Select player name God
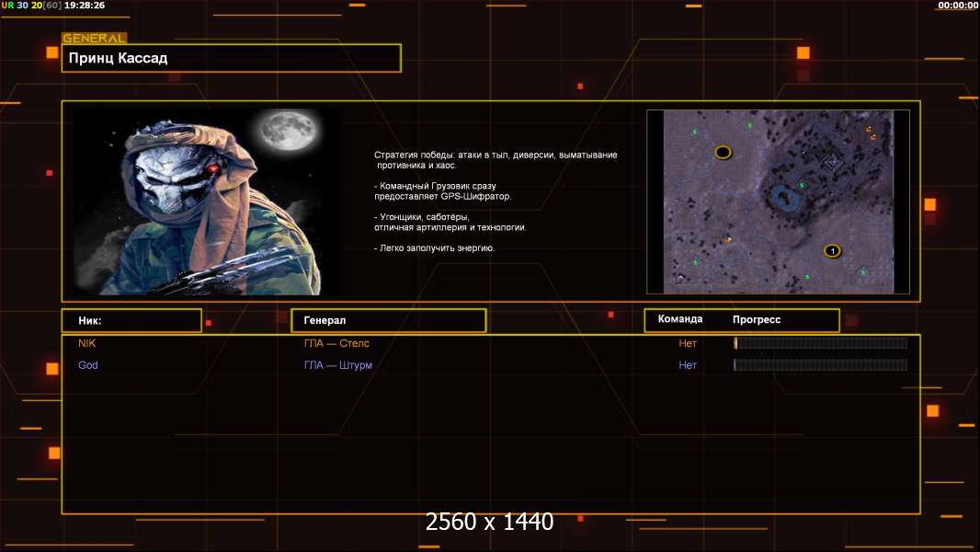Viewport: 980px width, 552px height. [x=88, y=365]
